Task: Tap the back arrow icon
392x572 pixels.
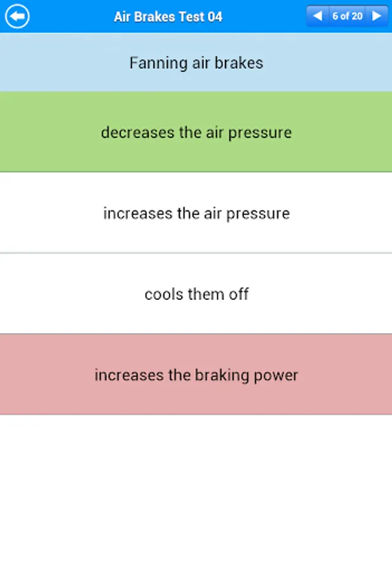Action: (x=17, y=16)
